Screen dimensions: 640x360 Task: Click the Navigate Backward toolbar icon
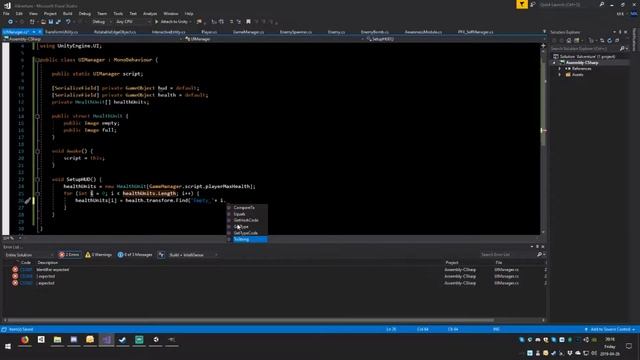click(10, 22)
